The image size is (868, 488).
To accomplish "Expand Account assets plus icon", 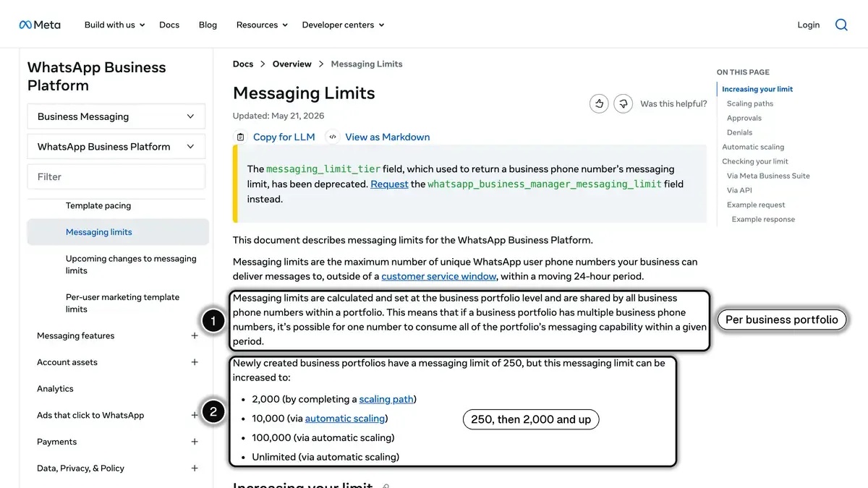I will click(x=195, y=362).
